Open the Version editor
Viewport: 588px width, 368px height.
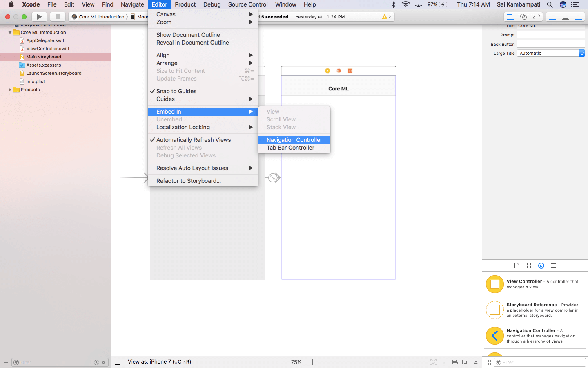coord(537,17)
